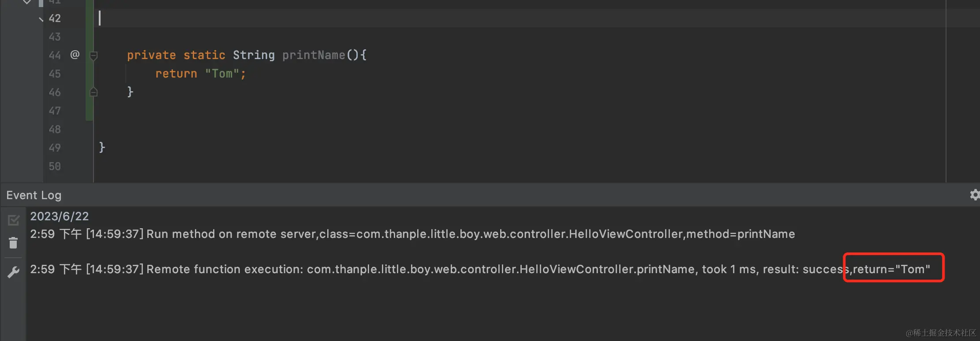Click the Remote function execution log entry

click(x=480, y=269)
